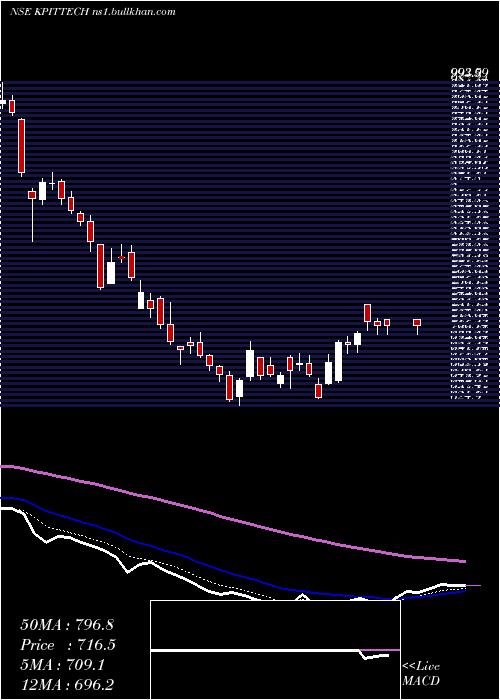Click the tall red candle near the chart's upper left
Viewport: 500px width, 700px height.
(x=21, y=146)
